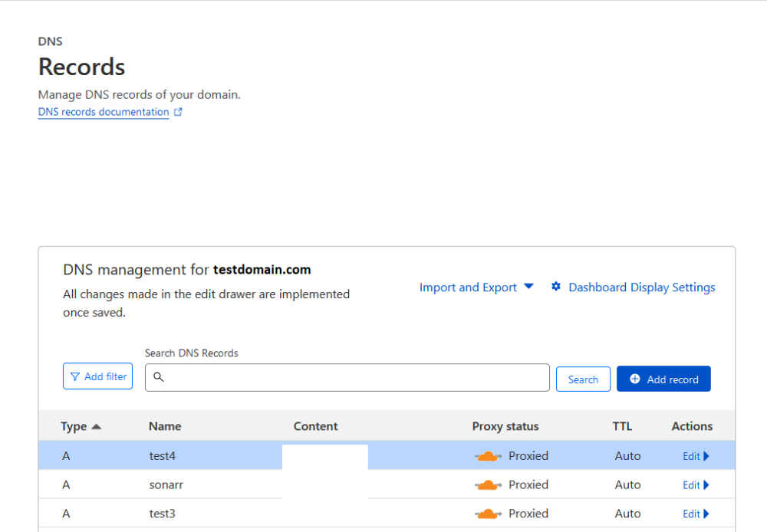767x532 pixels.
Task: Edit the test4 record
Action: pyautogui.click(x=696, y=456)
